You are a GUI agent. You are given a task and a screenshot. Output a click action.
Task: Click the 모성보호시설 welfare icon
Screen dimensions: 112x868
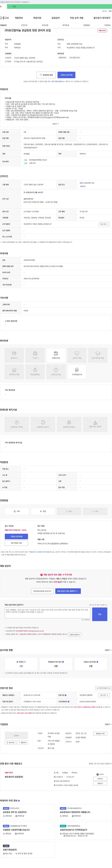point(56,372)
